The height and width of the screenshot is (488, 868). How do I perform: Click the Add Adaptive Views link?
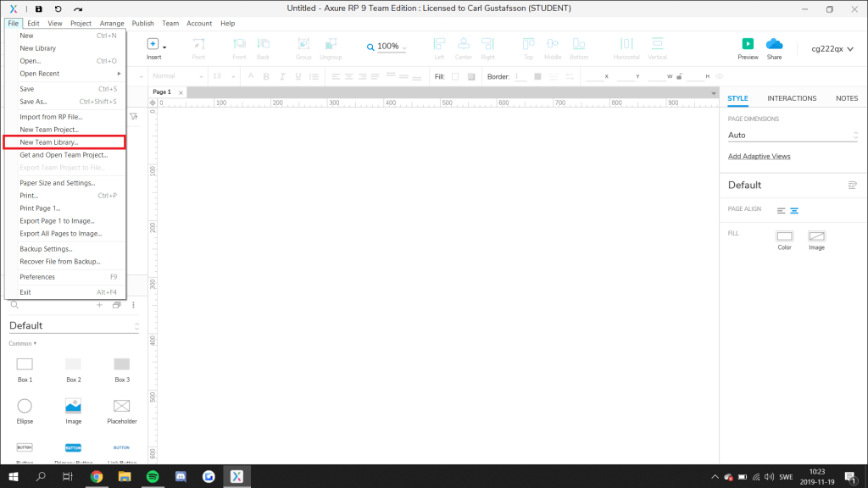[759, 157]
